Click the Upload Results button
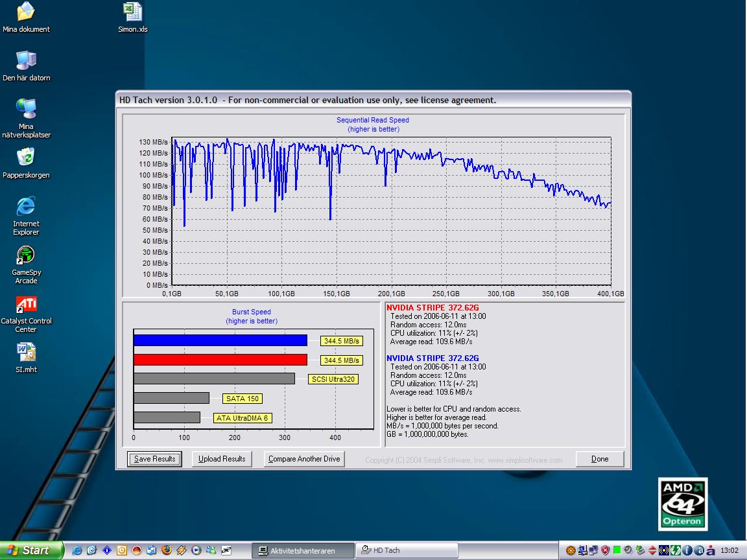Image resolution: width=747 pixels, height=560 pixels. [222, 459]
